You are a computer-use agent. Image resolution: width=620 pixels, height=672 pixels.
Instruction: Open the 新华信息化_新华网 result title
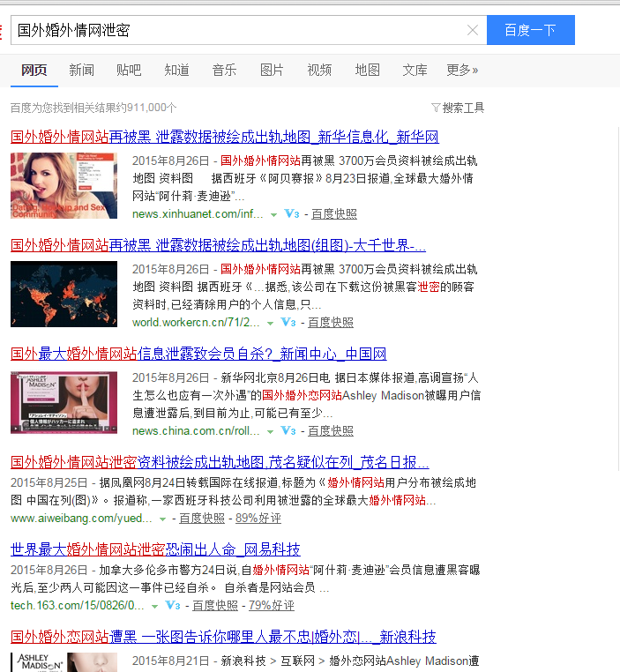click(x=225, y=138)
